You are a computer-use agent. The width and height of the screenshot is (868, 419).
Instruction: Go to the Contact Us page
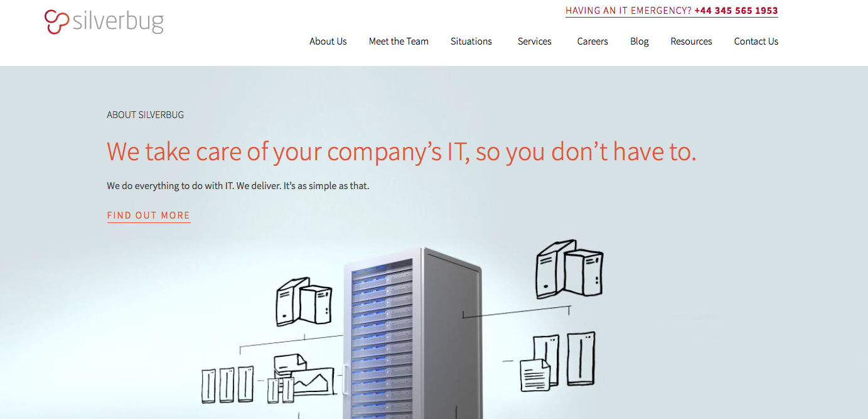point(756,41)
